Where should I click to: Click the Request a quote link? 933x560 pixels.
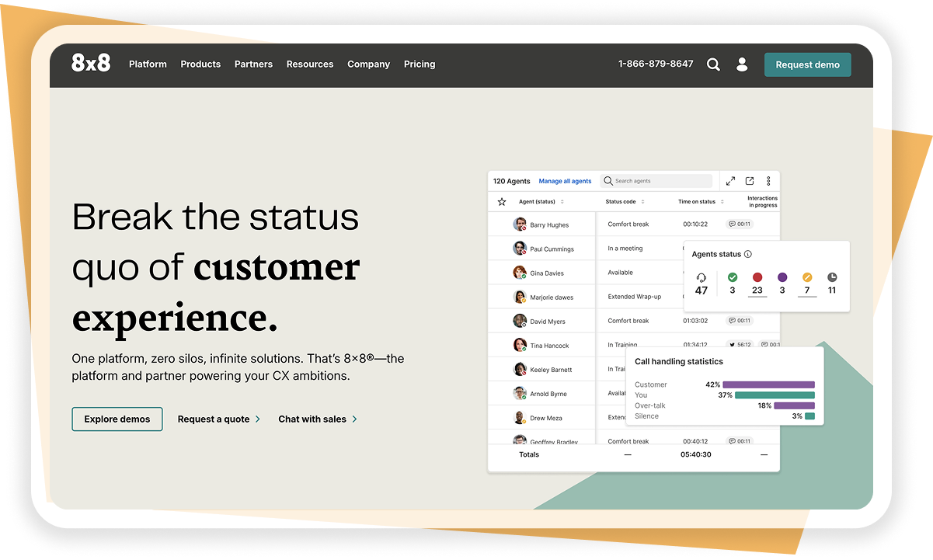214,419
